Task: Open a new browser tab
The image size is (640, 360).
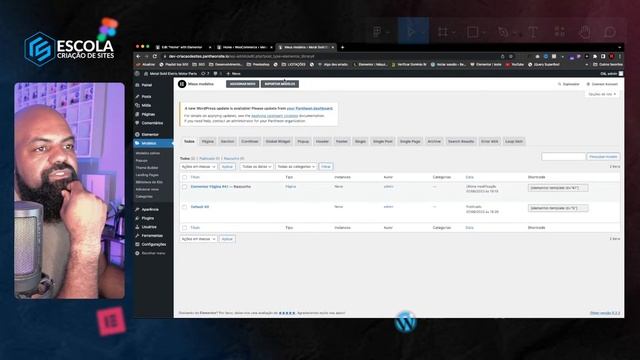Action: 342,47
